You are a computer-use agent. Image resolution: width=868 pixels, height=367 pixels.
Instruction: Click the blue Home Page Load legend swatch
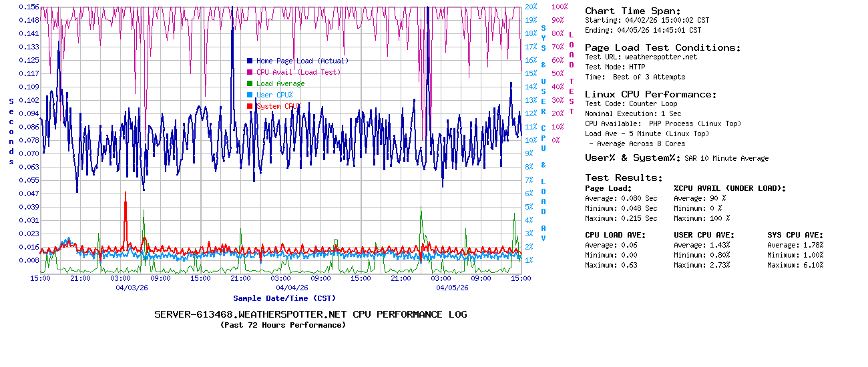pyautogui.click(x=250, y=61)
